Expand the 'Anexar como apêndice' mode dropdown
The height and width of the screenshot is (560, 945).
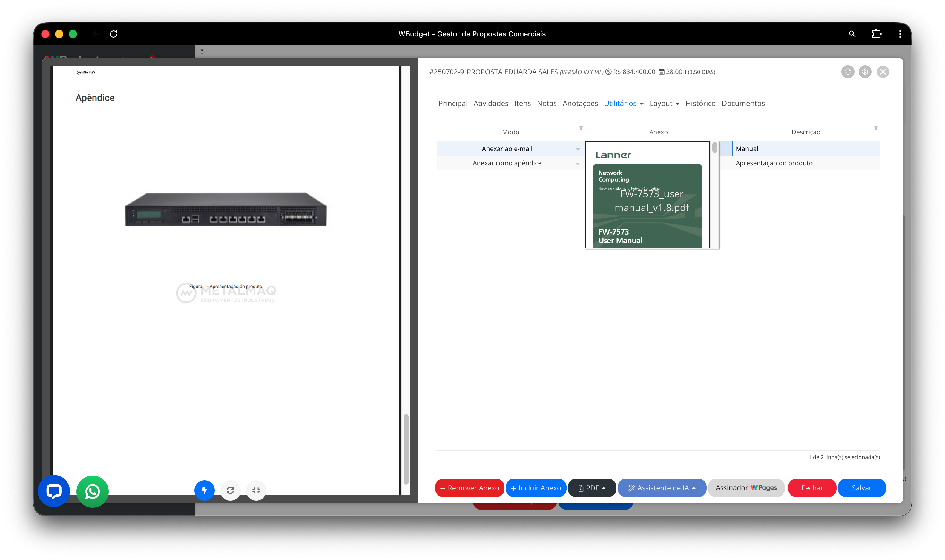578,164
